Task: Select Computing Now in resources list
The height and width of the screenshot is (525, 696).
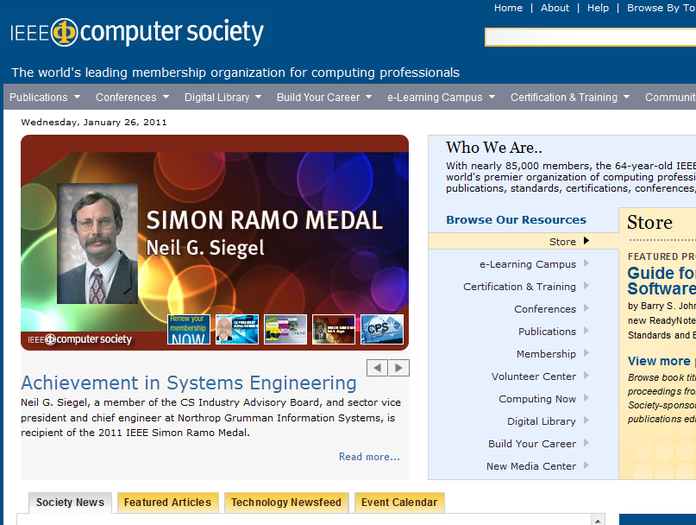Action: pyautogui.click(x=537, y=399)
